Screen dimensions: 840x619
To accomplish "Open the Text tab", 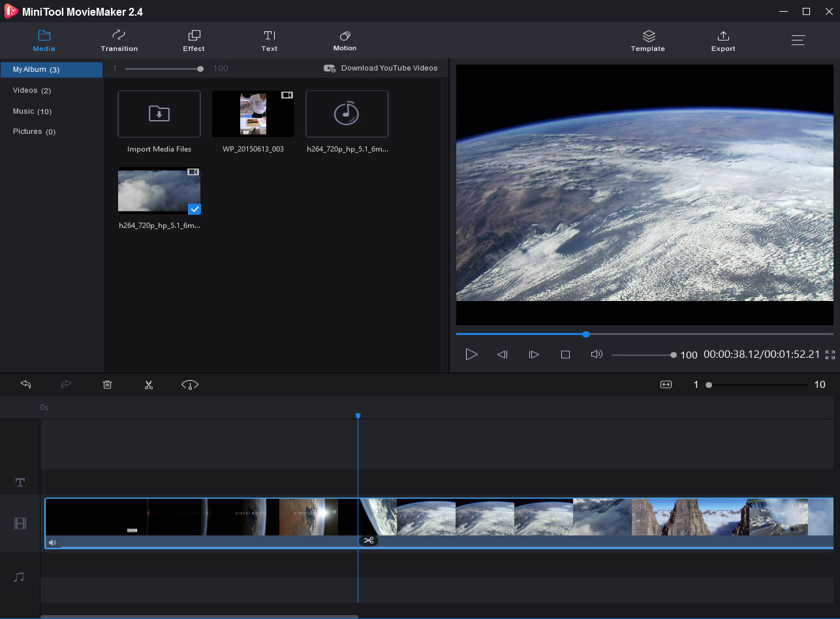I will click(270, 40).
